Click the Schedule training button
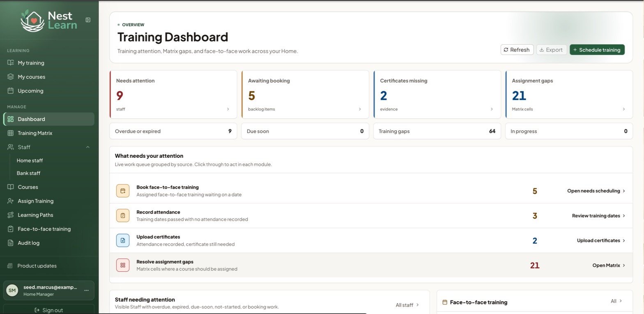Image resolution: width=644 pixels, height=314 pixels. click(x=597, y=50)
